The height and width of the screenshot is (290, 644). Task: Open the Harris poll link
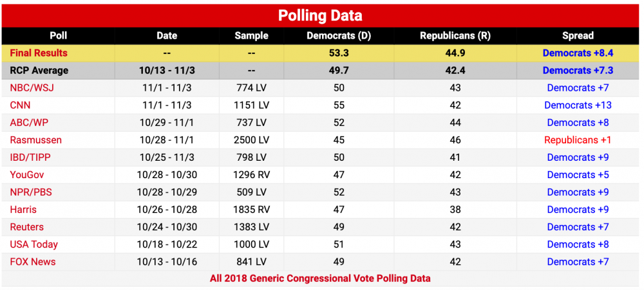23,209
